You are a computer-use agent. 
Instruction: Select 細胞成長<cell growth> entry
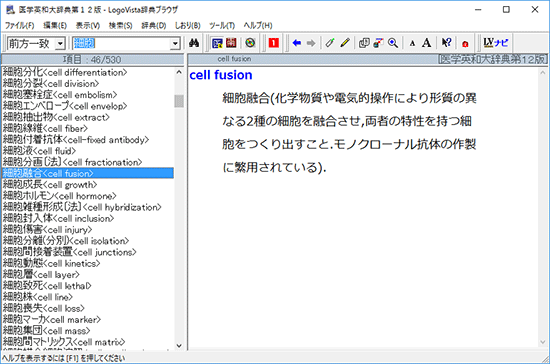tap(50, 185)
